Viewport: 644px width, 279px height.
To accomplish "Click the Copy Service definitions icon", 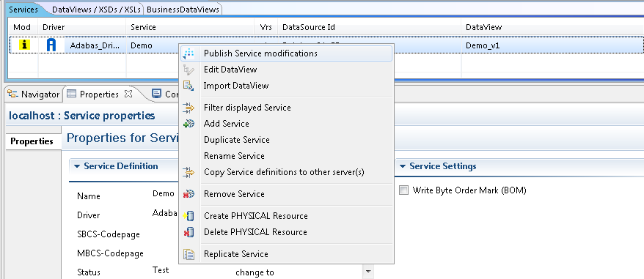I will [x=189, y=172].
